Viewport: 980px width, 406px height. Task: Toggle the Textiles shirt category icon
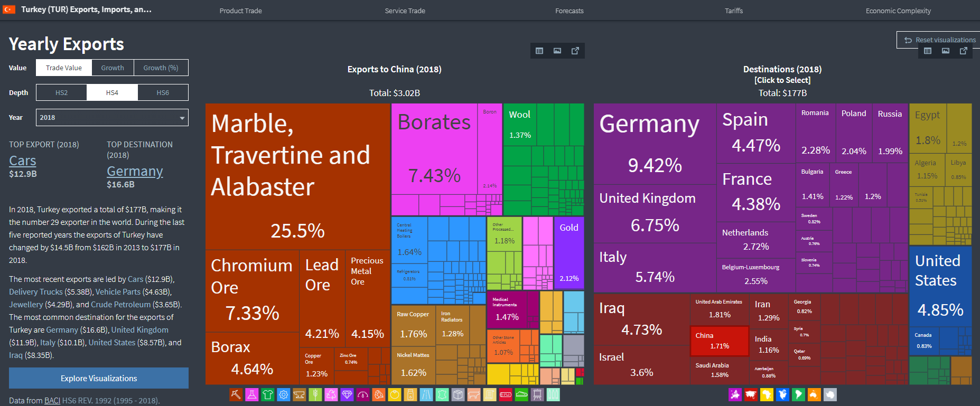267,394
